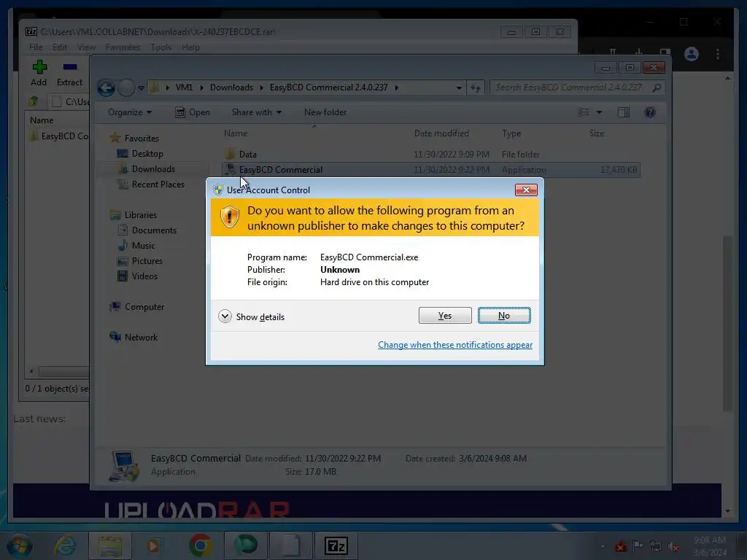The height and width of the screenshot is (560, 747).
Task: Click the volume icon in system tray
Action: pos(673,546)
